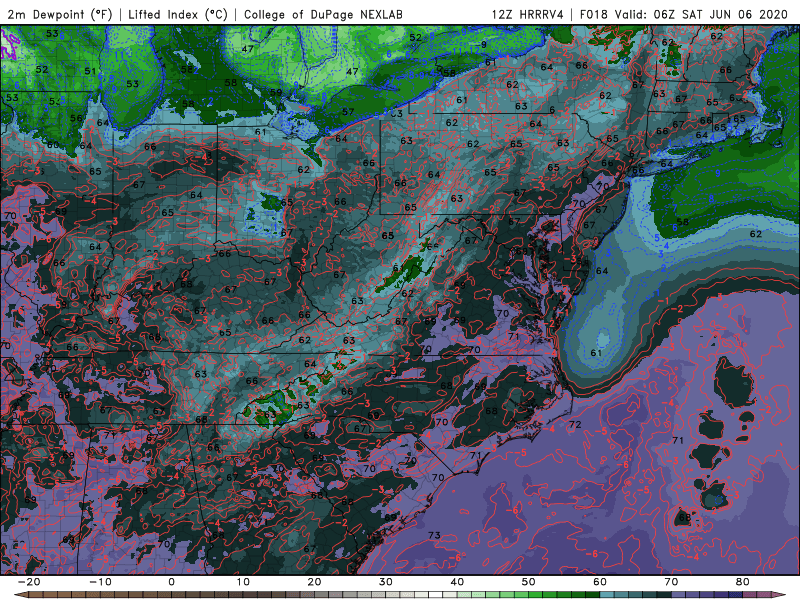Image resolution: width=800 pixels, height=600 pixels.
Task: Click the '2m Dewpoint (°F)' title text
Action: click(59, 14)
